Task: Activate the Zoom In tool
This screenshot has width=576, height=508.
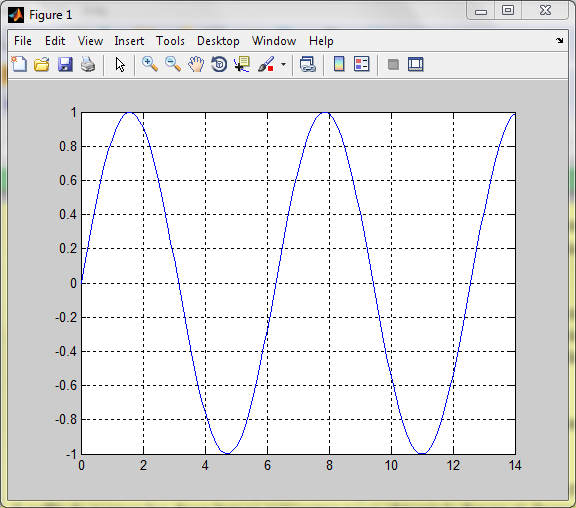Action: click(x=150, y=64)
